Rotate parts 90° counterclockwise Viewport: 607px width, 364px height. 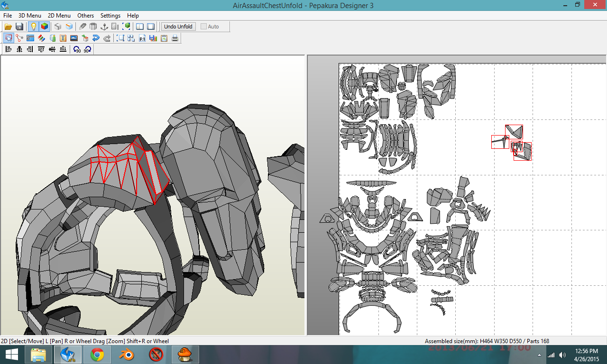[77, 49]
